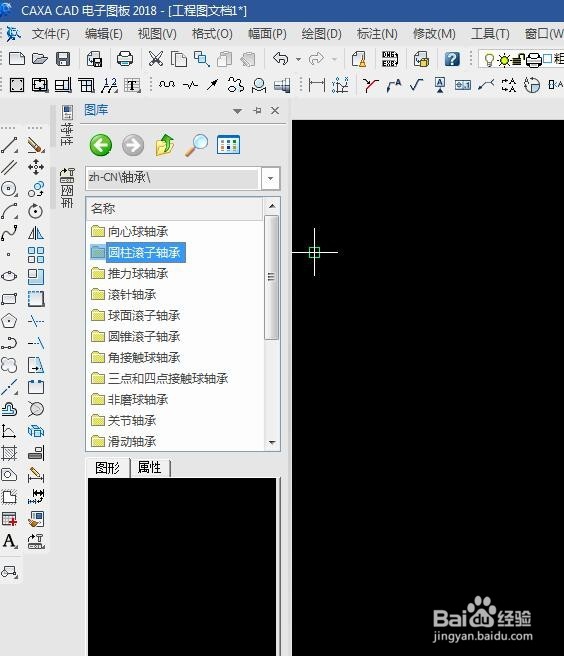Image resolution: width=564 pixels, height=656 pixels.
Task: Open the 幅面(P) menu
Action: pos(267,34)
